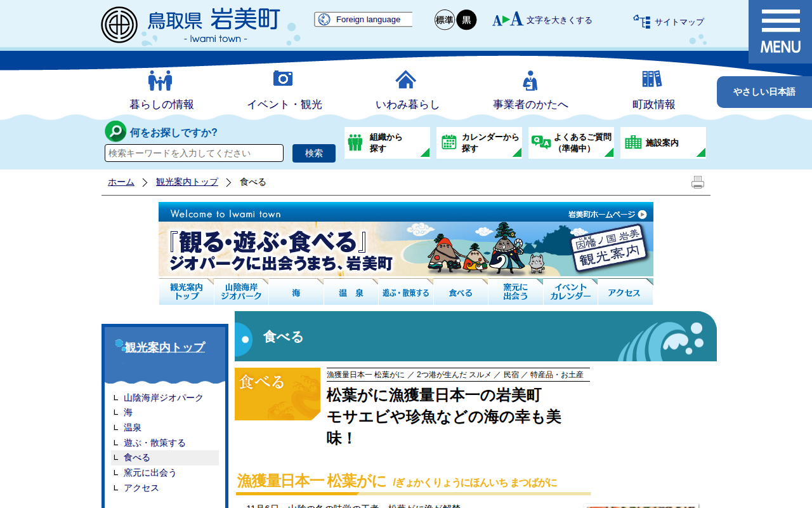Open sidebar item アクセス
This screenshot has width=812, height=508.
(x=141, y=488)
